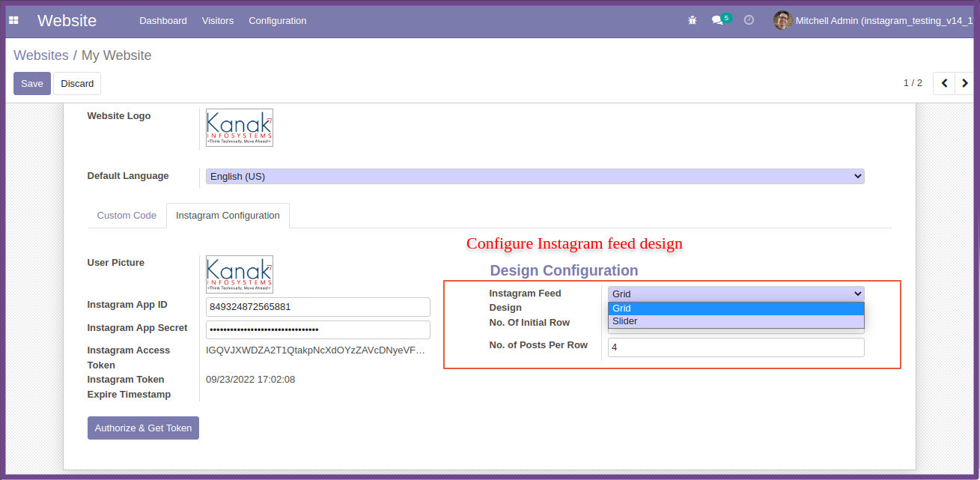Click the Website Logo image

pyautogui.click(x=240, y=127)
